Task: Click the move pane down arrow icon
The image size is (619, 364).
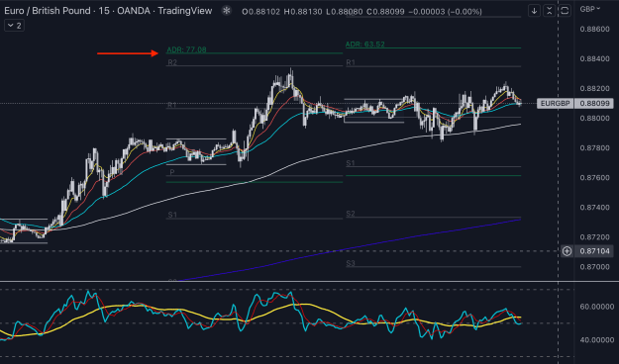Action: click(x=534, y=11)
